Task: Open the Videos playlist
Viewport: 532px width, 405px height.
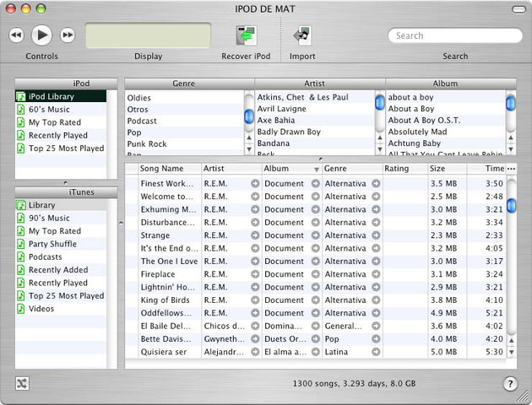Action: click(61, 309)
